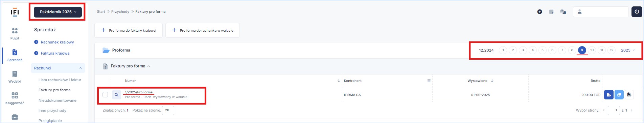This screenshot has height=123, width=644.
Task: Click the power logout icon
Action: 637,12
